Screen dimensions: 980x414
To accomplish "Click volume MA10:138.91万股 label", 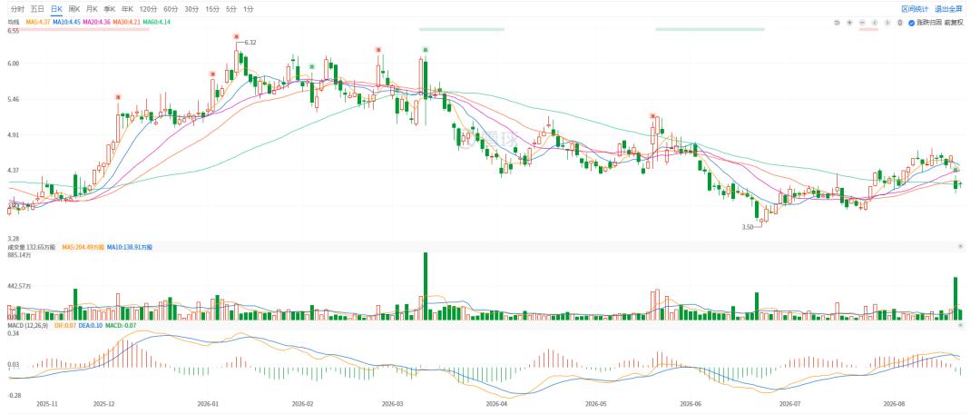I will pyautogui.click(x=130, y=247).
